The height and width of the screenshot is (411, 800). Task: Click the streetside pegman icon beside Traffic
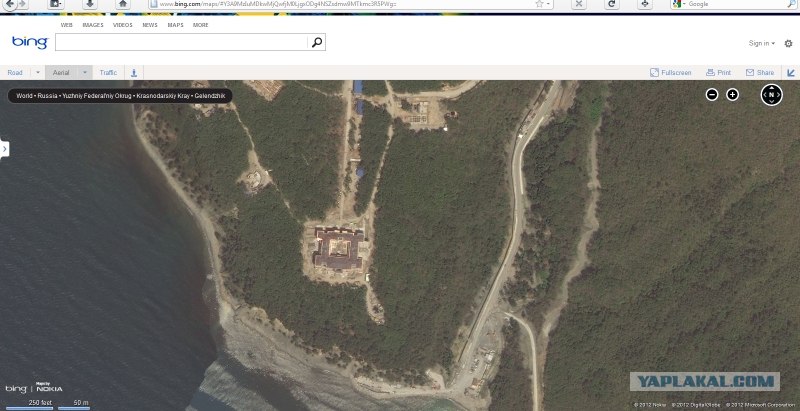134,73
